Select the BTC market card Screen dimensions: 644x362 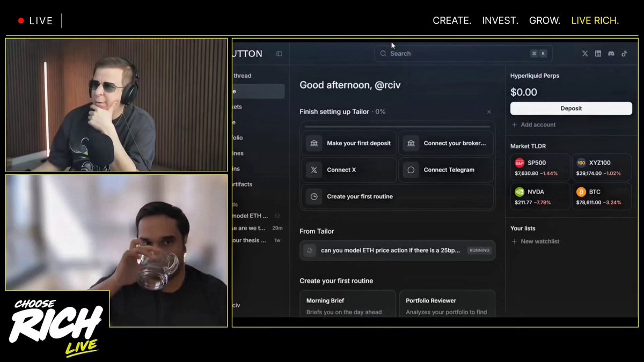[x=602, y=196]
